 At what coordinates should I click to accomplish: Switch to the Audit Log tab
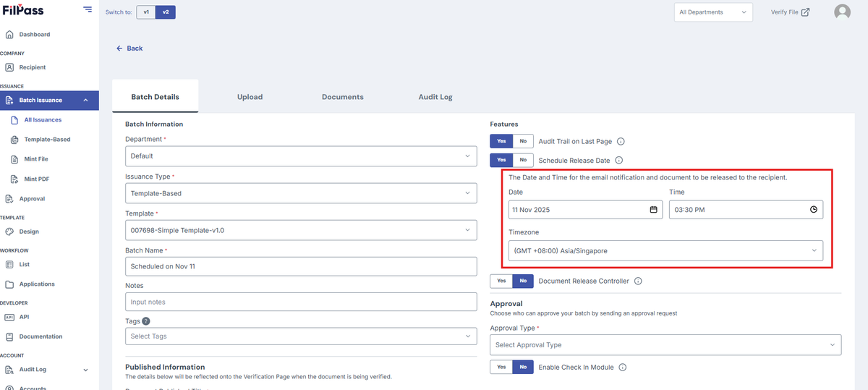click(435, 97)
